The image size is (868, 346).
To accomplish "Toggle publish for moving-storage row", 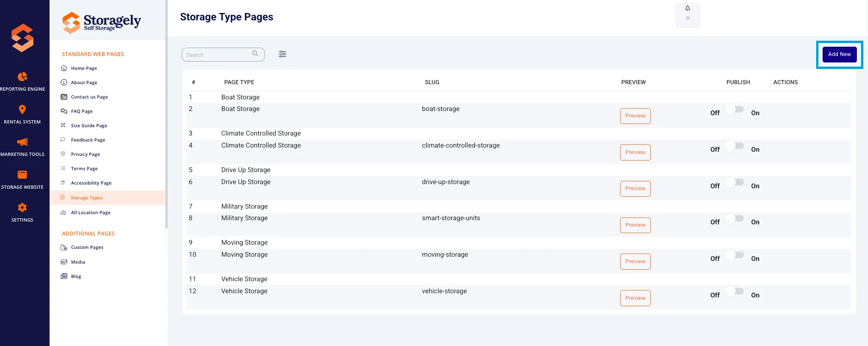I will click(x=735, y=255).
